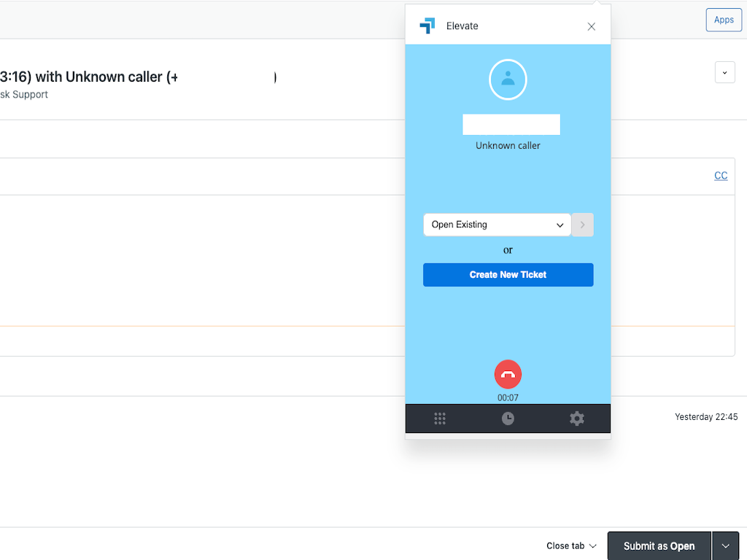Close the Elevate call widget
Image resolution: width=747 pixels, height=560 pixels.
(591, 26)
